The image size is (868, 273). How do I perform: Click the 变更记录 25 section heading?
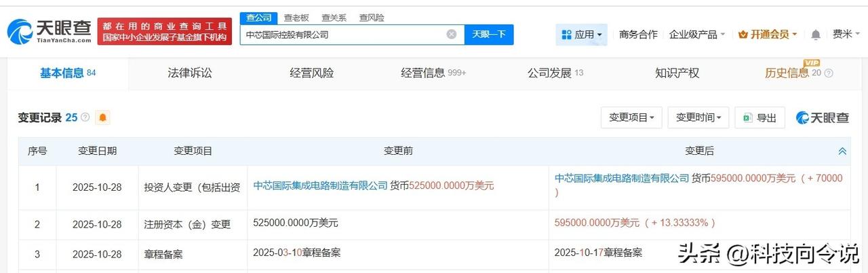[47, 117]
